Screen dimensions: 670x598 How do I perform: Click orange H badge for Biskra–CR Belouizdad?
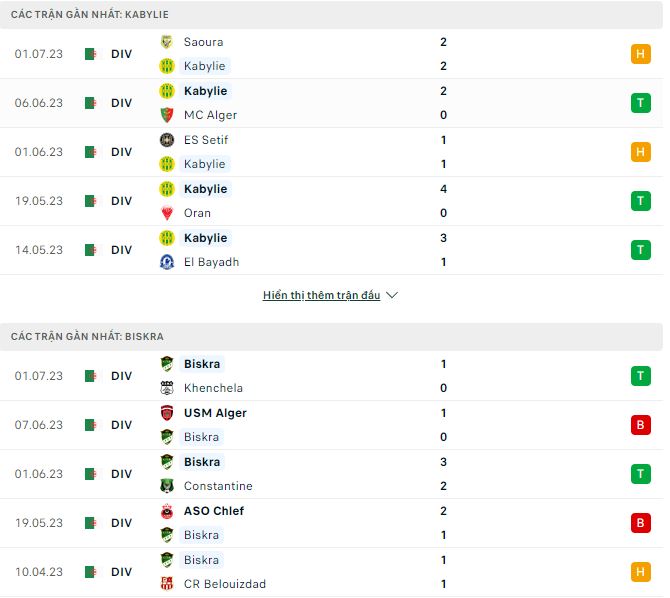click(x=641, y=572)
